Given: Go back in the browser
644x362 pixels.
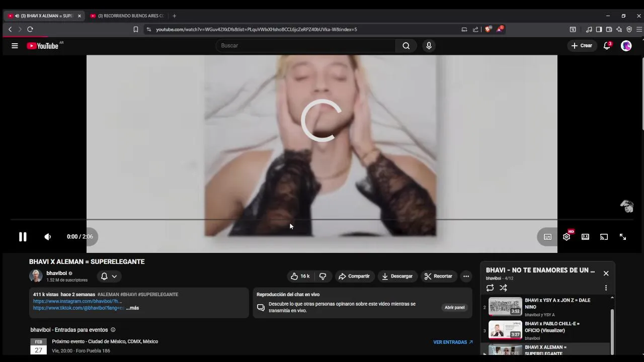Looking at the screenshot, I should pyautogui.click(x=10, y=29).
